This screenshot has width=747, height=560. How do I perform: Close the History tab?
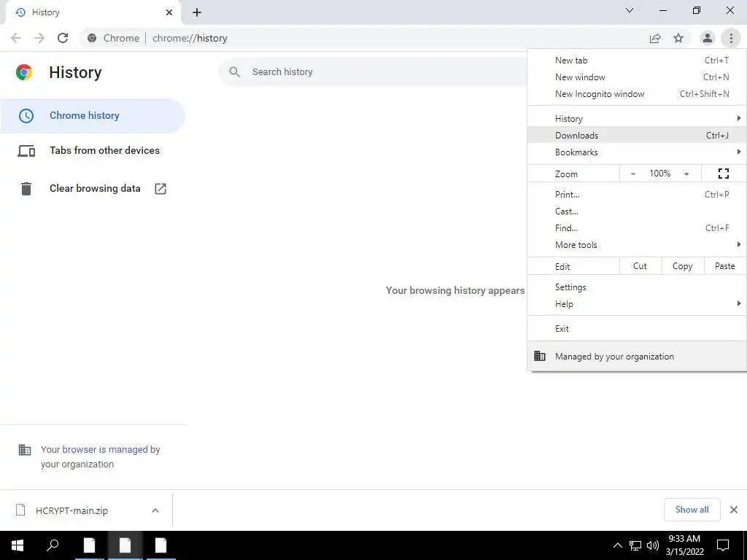[x=169, y=12]
